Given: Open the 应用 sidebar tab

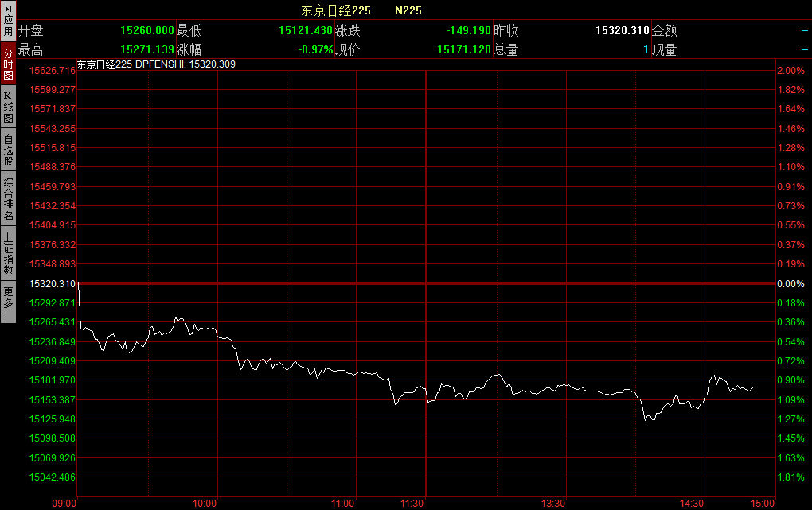Looking at the screenshot, I should click(x=8, y=21).
